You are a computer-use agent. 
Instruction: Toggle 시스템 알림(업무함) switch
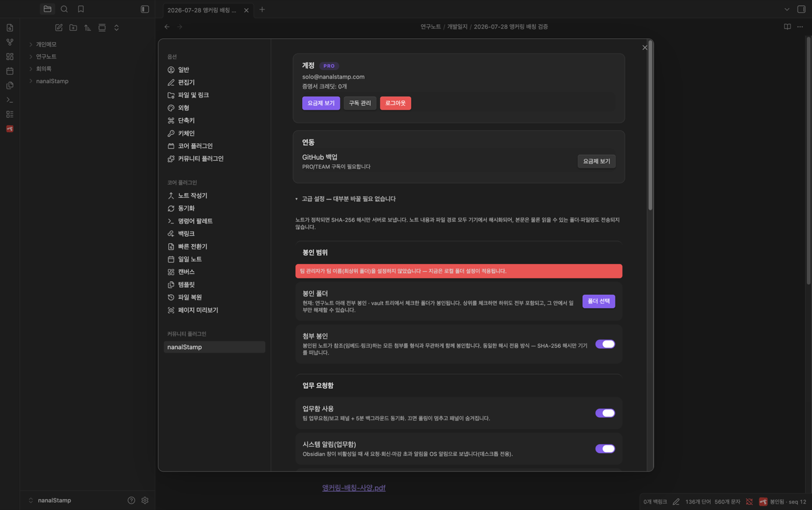605,448
